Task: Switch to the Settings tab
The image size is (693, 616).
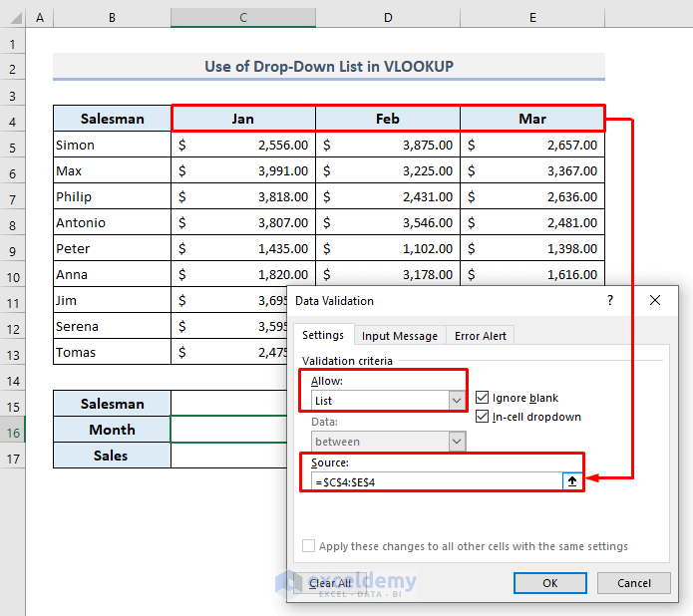Action: pyautogui.click(x=323, y=335)
